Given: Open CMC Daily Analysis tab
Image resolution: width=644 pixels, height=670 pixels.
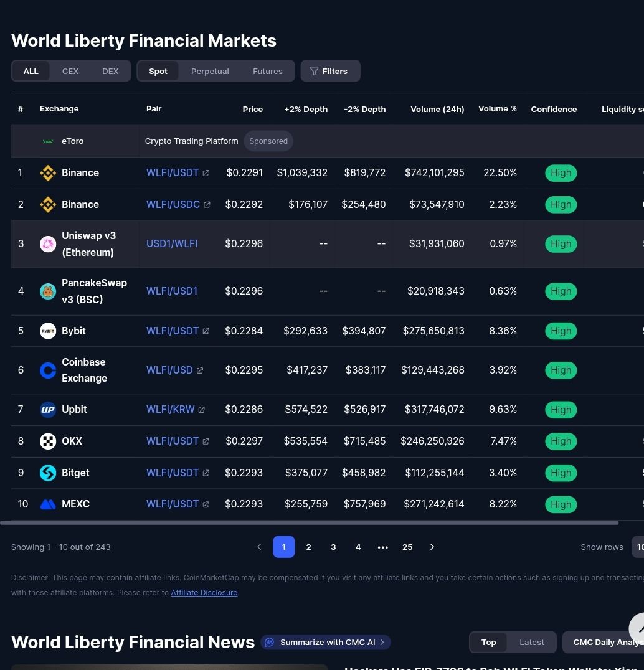Looking at the screenshot, I should (x=603, y=642).
